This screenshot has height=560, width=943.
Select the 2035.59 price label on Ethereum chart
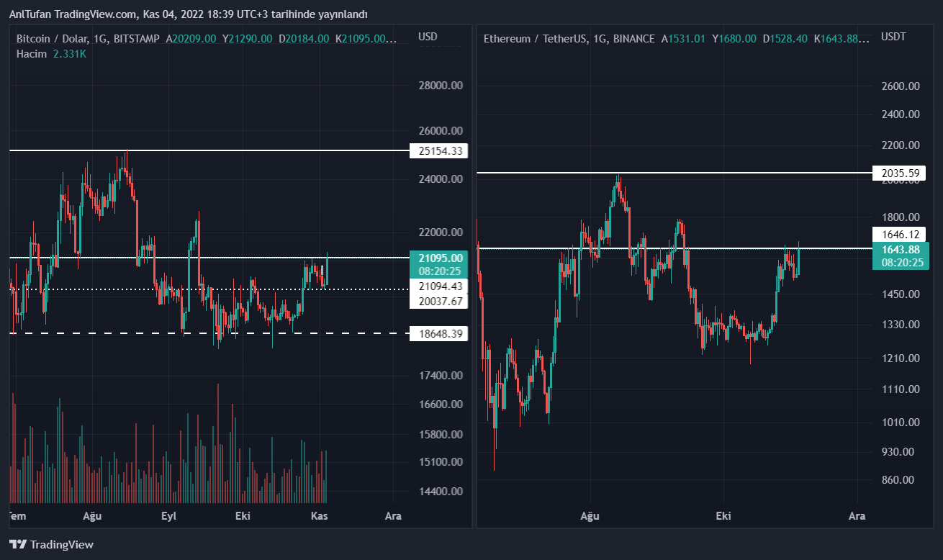pyautogui.click(x=901, y=173)
